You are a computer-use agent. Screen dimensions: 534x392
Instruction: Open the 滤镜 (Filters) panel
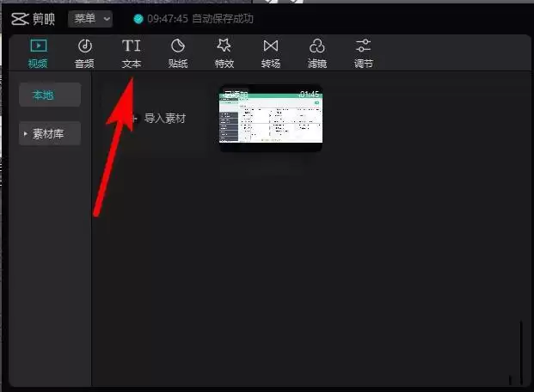coord(316,52)
